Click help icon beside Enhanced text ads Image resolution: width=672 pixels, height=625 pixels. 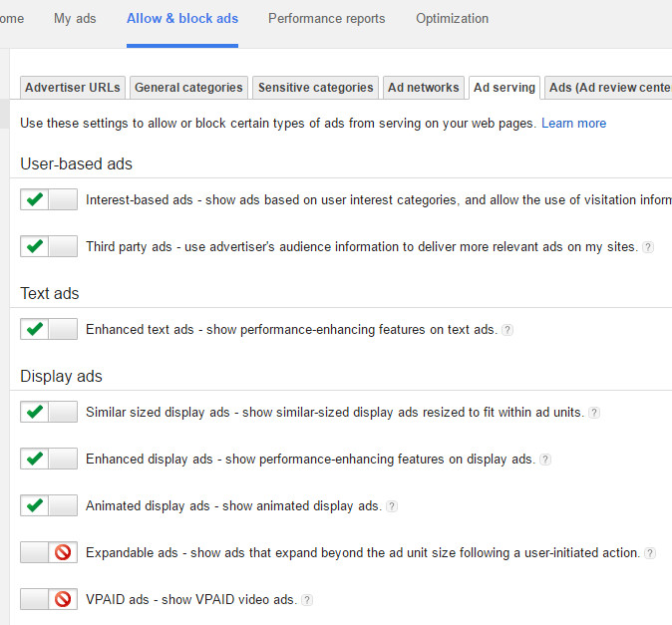point(507,330)
